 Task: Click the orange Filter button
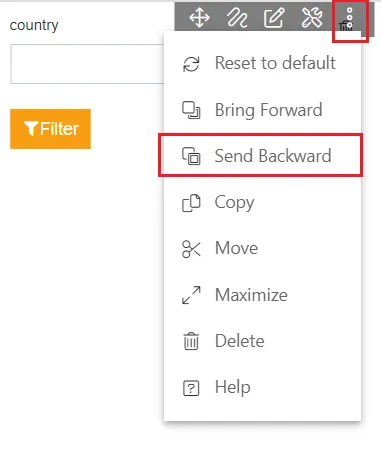click(x=50, y=129)
